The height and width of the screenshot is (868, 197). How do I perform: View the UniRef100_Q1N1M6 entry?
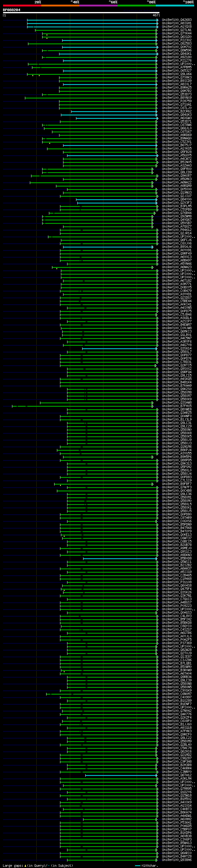click(177, 447)
